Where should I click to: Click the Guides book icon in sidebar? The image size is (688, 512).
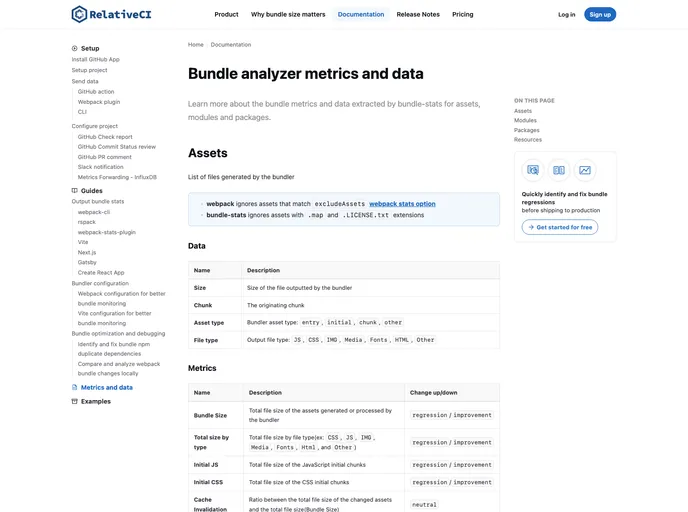point(75,190)
